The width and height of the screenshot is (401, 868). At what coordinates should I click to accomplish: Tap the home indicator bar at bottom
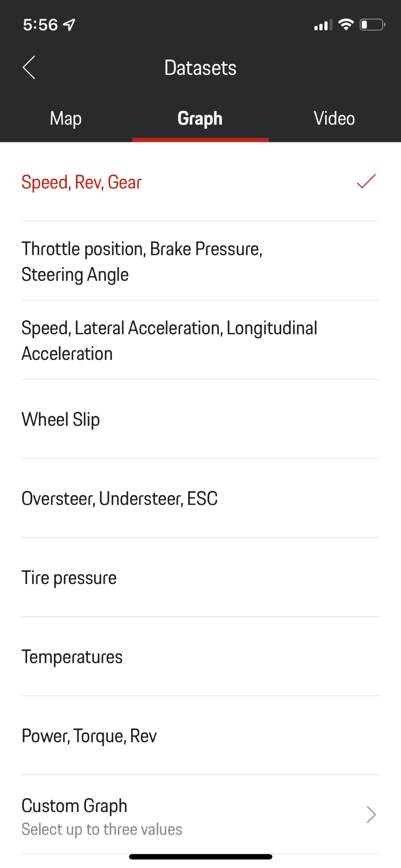pos(200,857)
